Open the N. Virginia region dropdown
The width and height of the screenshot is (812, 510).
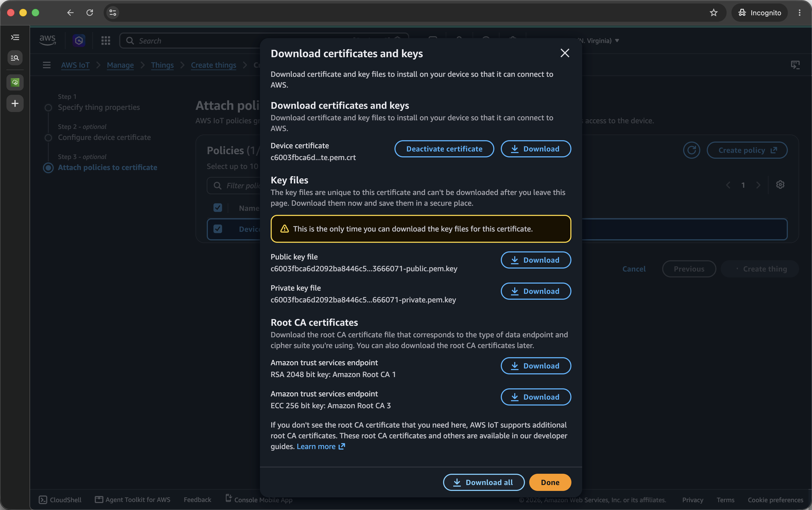pos(599,41)
